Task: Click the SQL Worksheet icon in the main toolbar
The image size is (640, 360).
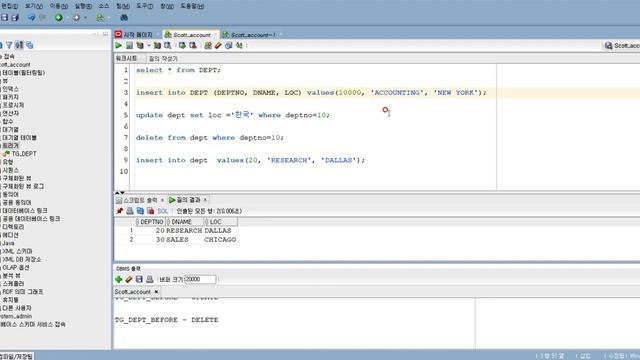Action: point(100,18)
